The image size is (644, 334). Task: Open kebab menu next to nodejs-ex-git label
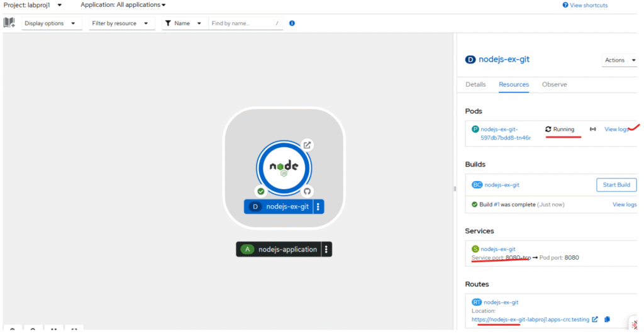(x=318, y=206)
